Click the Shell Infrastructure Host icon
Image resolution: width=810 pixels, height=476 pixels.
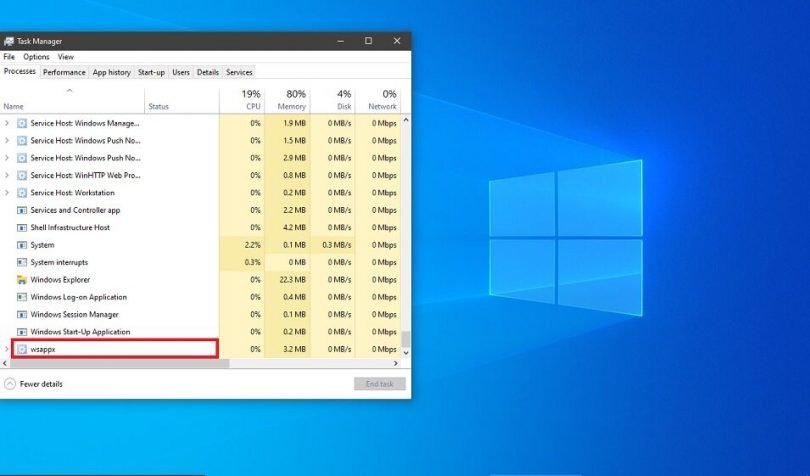tap(22, 228)
